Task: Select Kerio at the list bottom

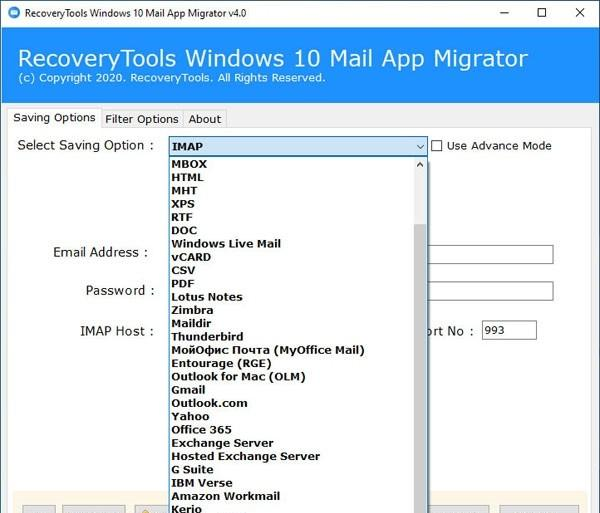Action: click(x=293, y=508)
